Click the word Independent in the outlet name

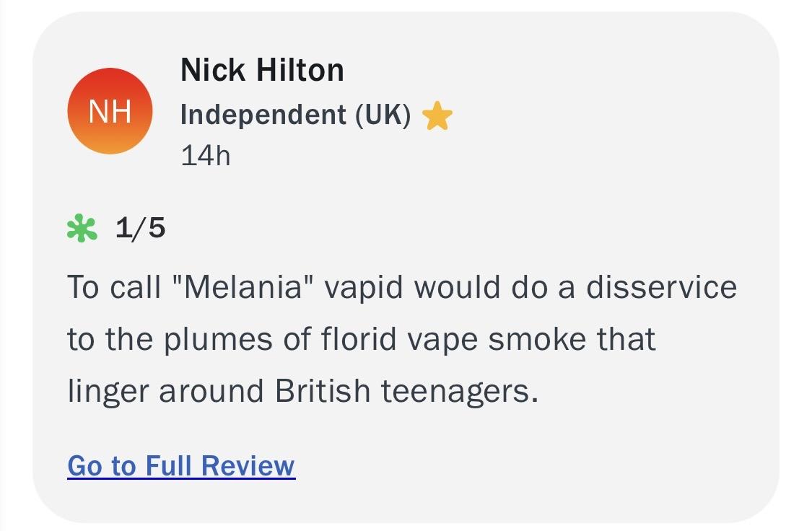(263, 115)
